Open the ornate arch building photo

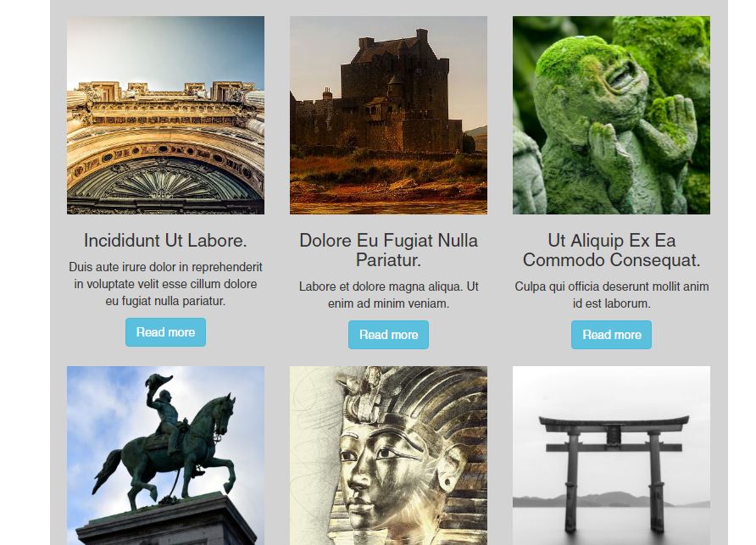coord(165,115)
